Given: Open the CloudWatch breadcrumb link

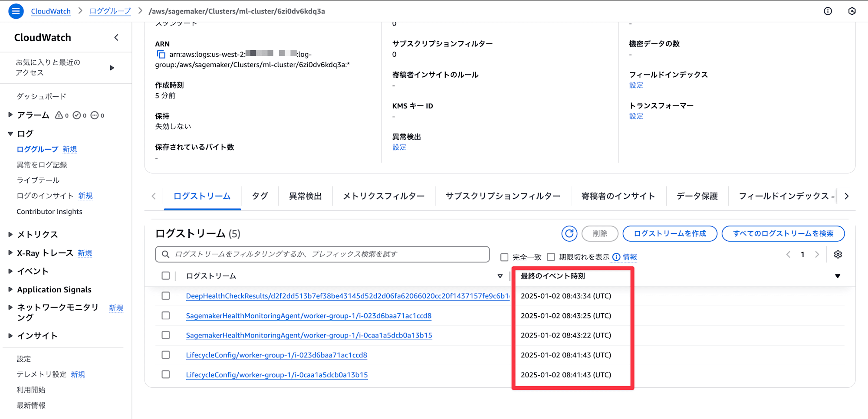Looking at the screenshot, I should coord(51,11).
